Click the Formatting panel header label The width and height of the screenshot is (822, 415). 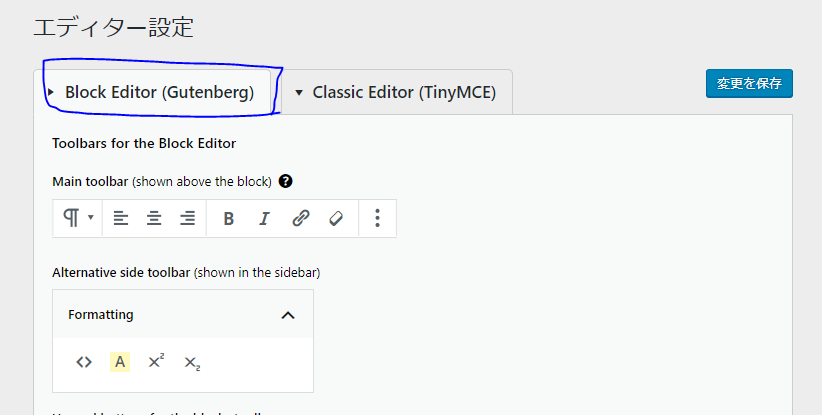pos(101,314)
